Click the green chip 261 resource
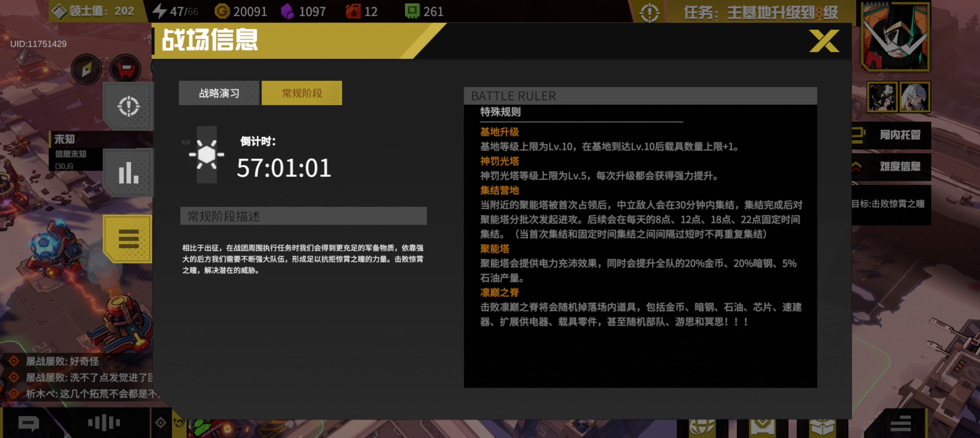The image size is (980, 438). point(424,11)
